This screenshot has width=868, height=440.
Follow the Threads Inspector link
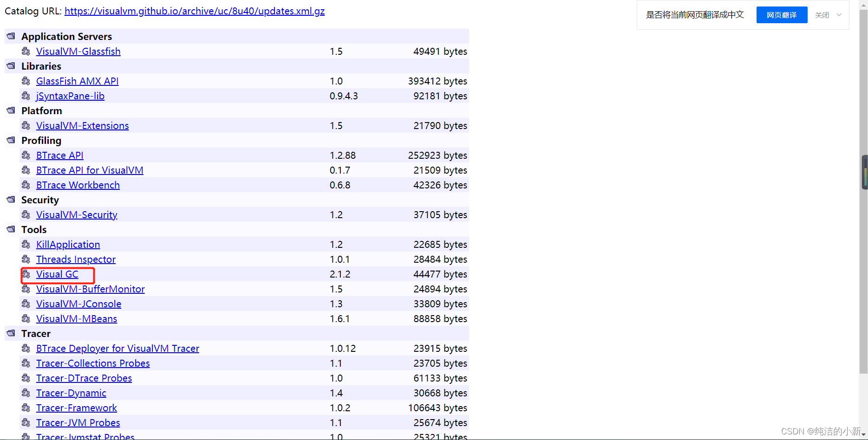tap(76, 259)
